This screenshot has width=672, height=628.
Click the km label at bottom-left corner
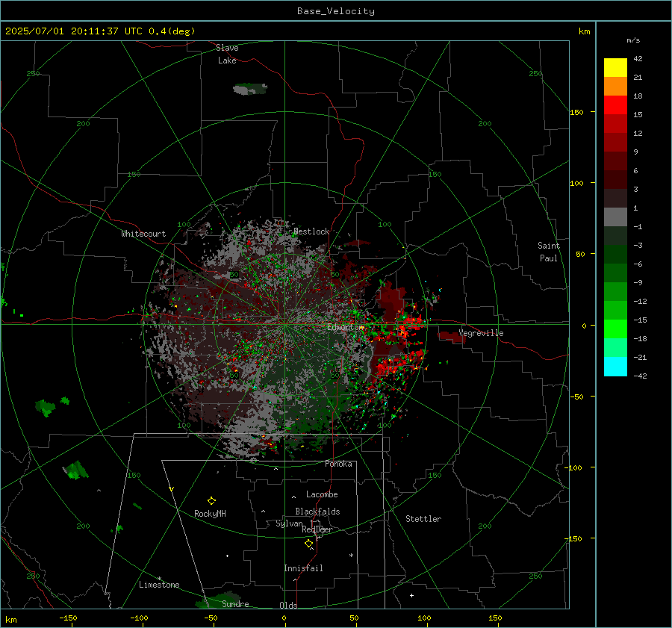point(10,620)
